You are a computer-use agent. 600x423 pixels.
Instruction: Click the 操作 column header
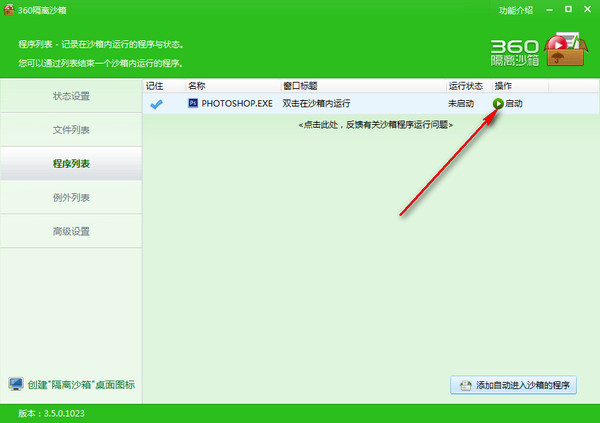pyautogui.click(x=504, y=86)
